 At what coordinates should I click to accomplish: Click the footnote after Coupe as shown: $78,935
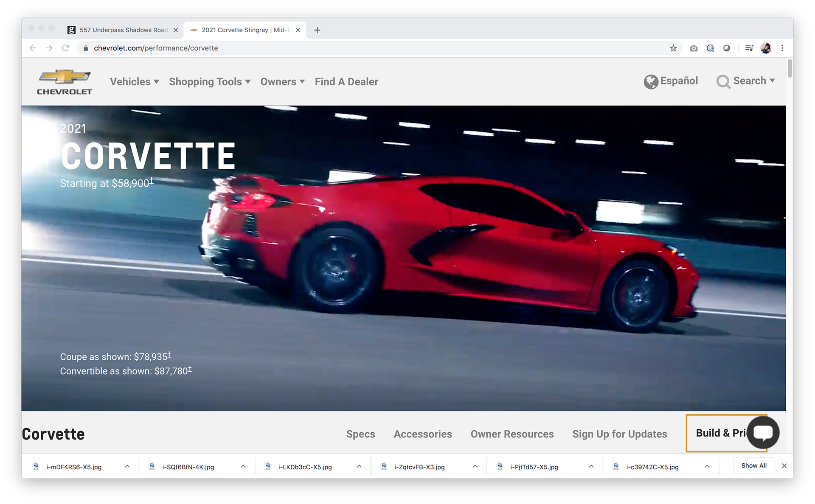(169, 354)
